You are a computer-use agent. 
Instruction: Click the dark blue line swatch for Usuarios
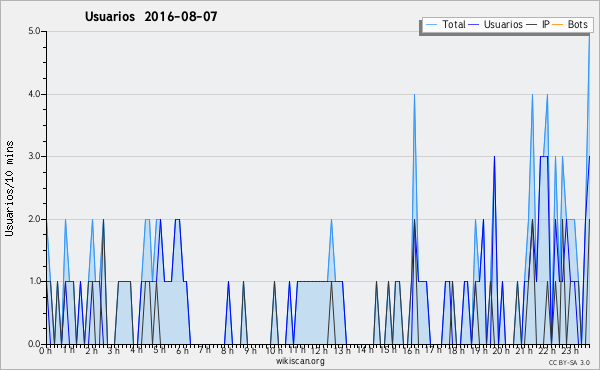[474, 25]
